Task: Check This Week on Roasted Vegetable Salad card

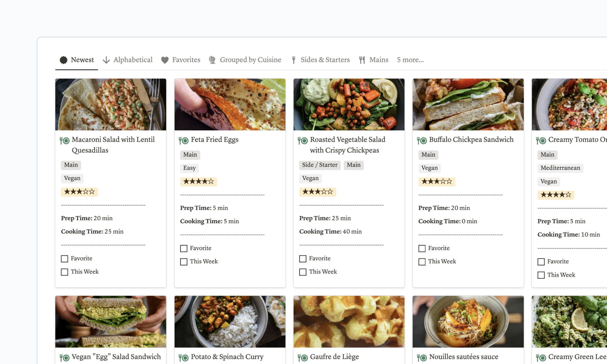Action: pyautogui.click(x=303, y=272)
